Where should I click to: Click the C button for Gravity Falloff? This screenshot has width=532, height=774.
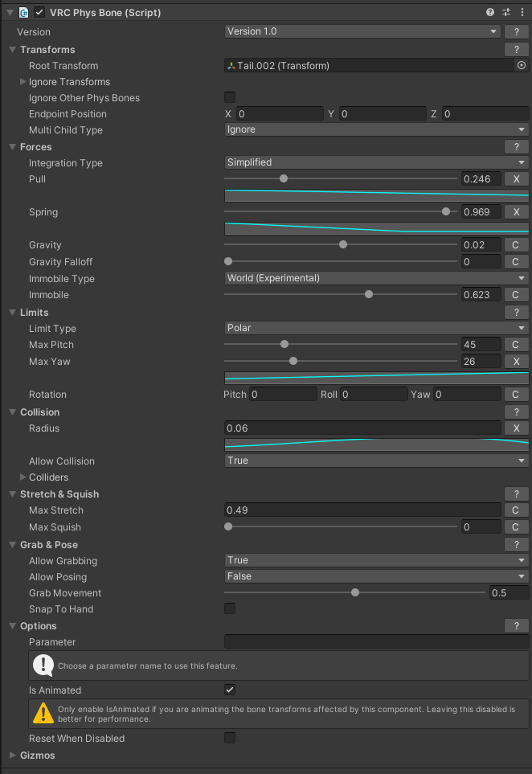tap(515, 262)
